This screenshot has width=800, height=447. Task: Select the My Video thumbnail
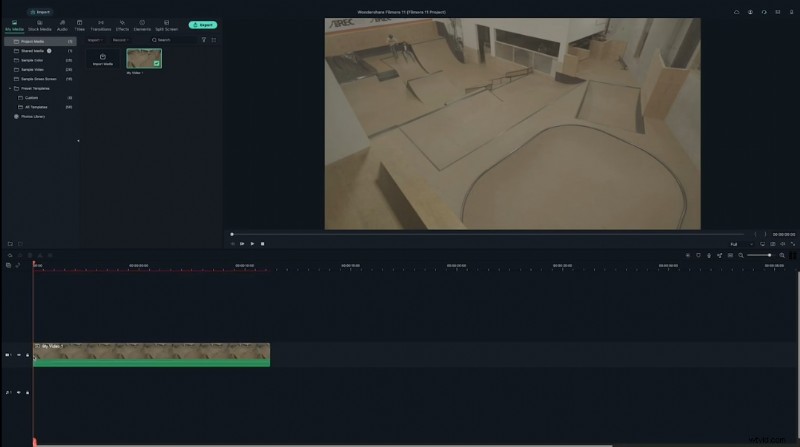coord(144,58)
